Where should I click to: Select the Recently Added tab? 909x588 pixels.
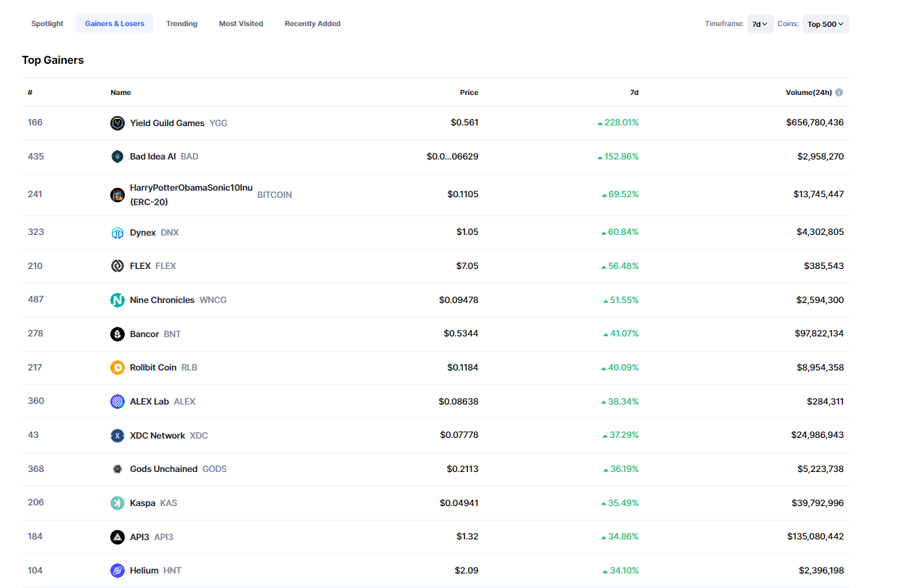click(x=312, y=24)
